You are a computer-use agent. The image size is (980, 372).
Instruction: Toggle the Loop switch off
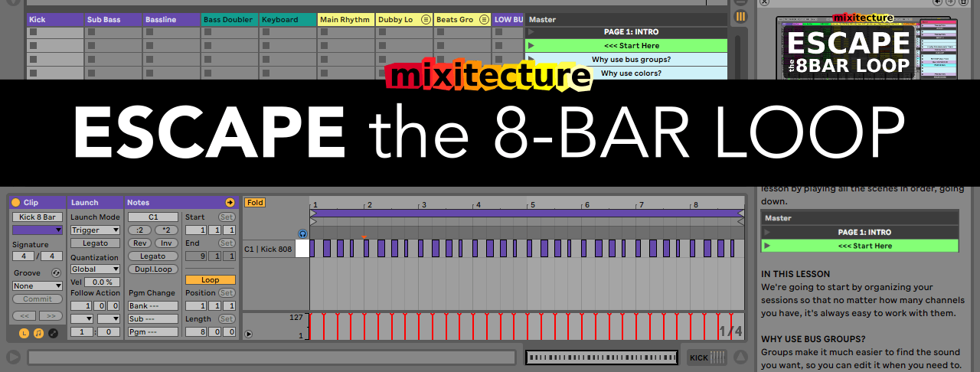pos(210,280)
